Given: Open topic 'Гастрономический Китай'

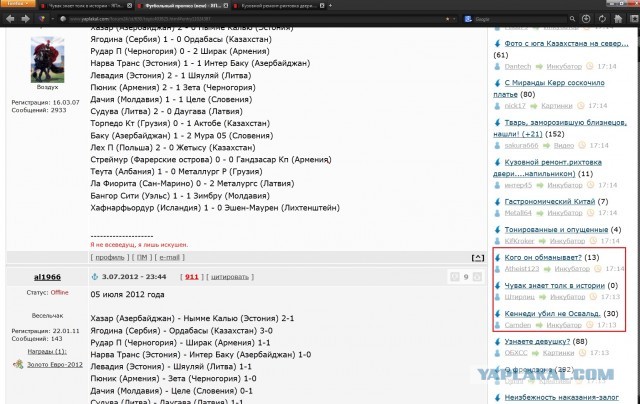Looking at the screenshot, I should click(x=550, y=202).
